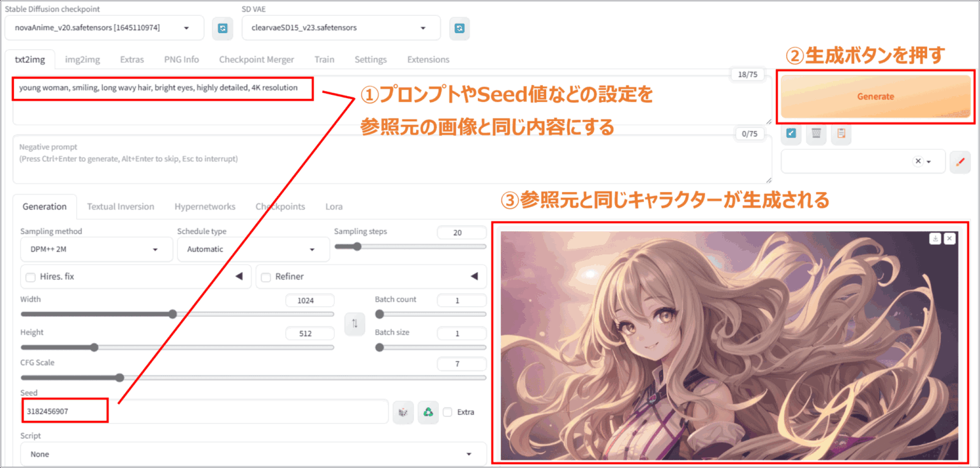The width and height of the screenshot is (980, 468).
Task: Select the Generation sub-tab
Action: [45, 207]
